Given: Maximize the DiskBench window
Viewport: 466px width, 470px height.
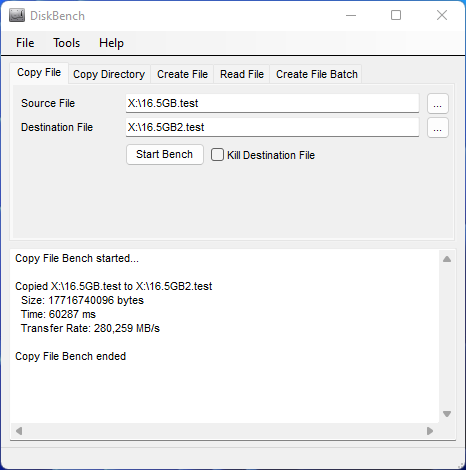Looking at the screenshot, I should coord(396,15).
